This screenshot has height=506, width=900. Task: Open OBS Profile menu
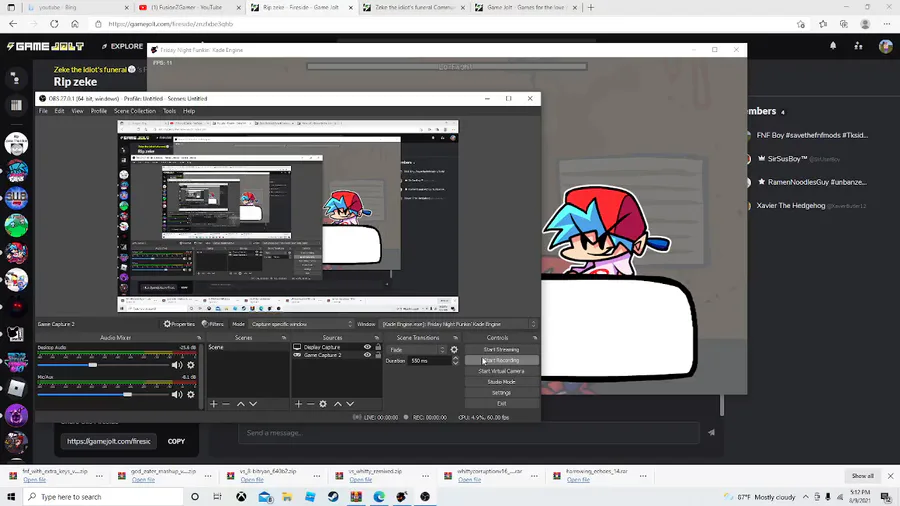pyautogui.click(x=99, y=111)
